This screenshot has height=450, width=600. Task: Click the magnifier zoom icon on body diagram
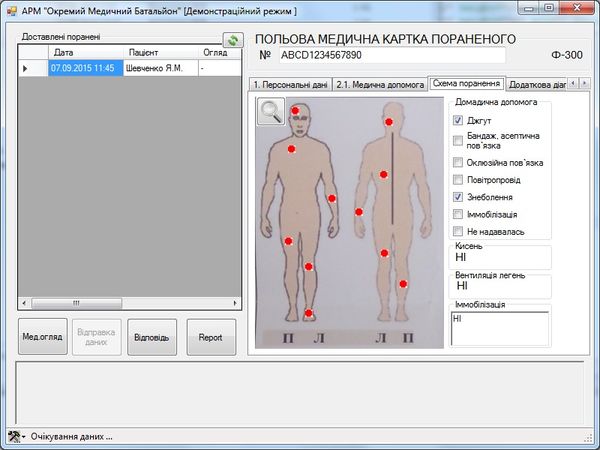pyautogui.click(x=270, y=111)
